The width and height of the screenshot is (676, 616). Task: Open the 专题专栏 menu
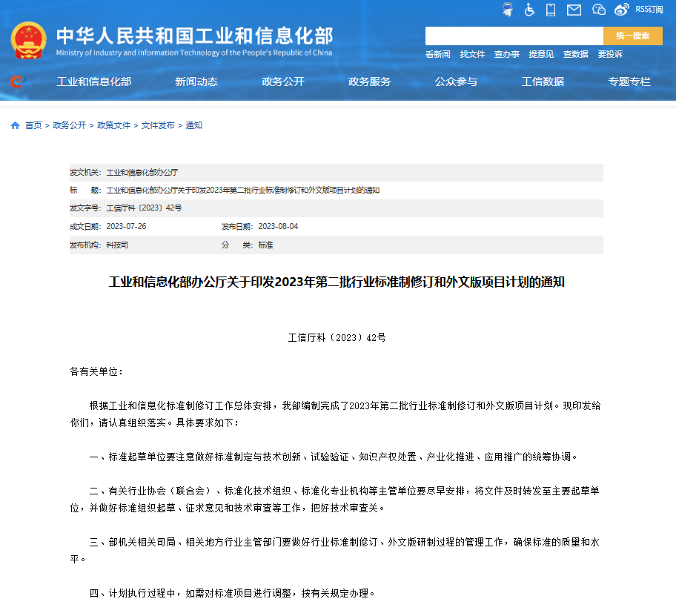(x=629, y=82)
